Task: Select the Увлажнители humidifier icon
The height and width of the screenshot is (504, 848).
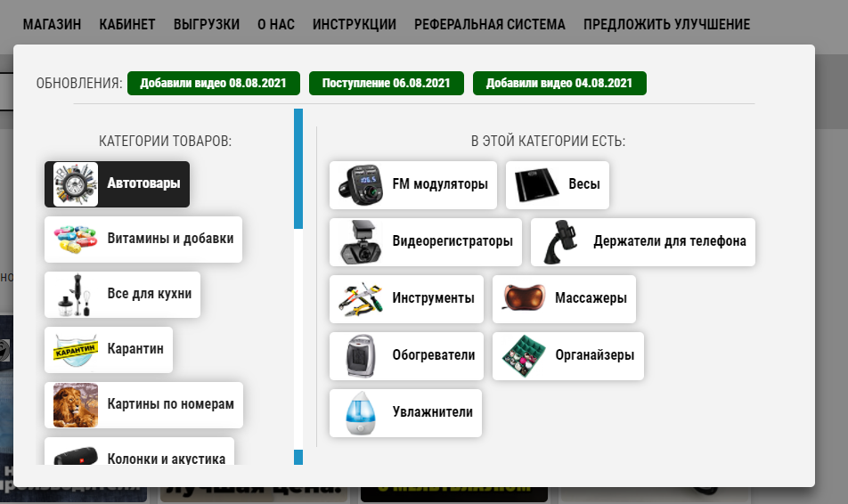Action: (x=358, y=412)
